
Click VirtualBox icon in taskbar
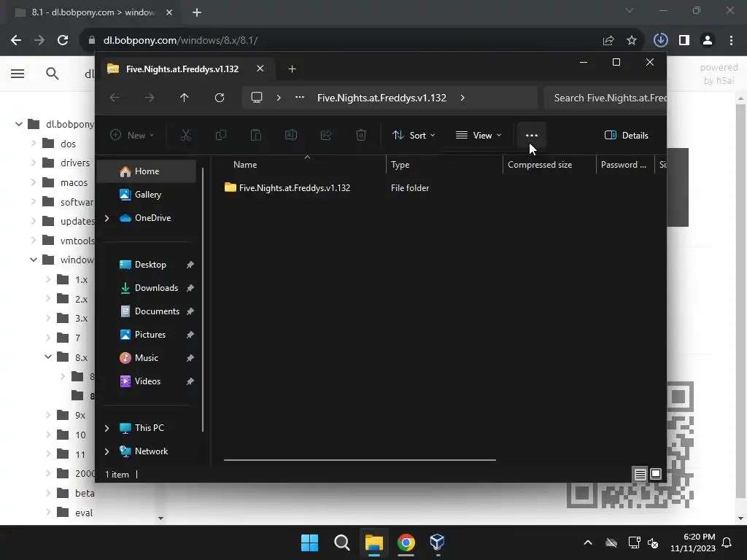tap(437, 542)
